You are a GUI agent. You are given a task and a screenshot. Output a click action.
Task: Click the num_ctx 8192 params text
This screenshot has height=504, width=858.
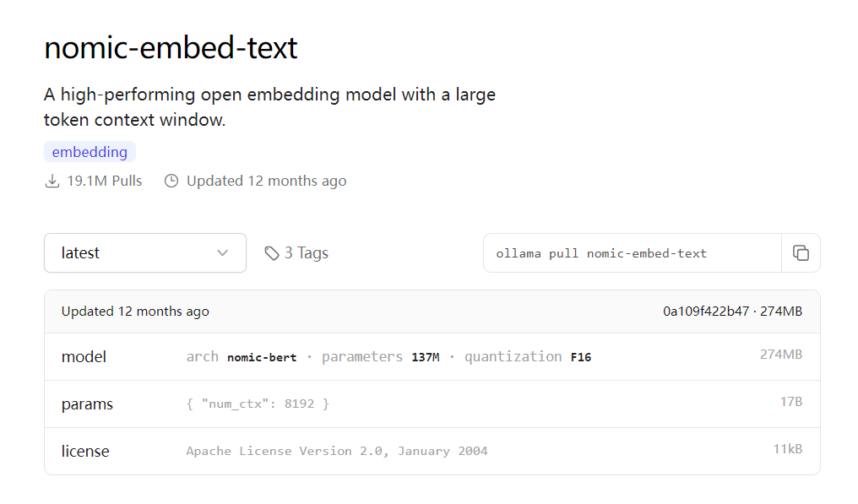click(x=258, y=404)
